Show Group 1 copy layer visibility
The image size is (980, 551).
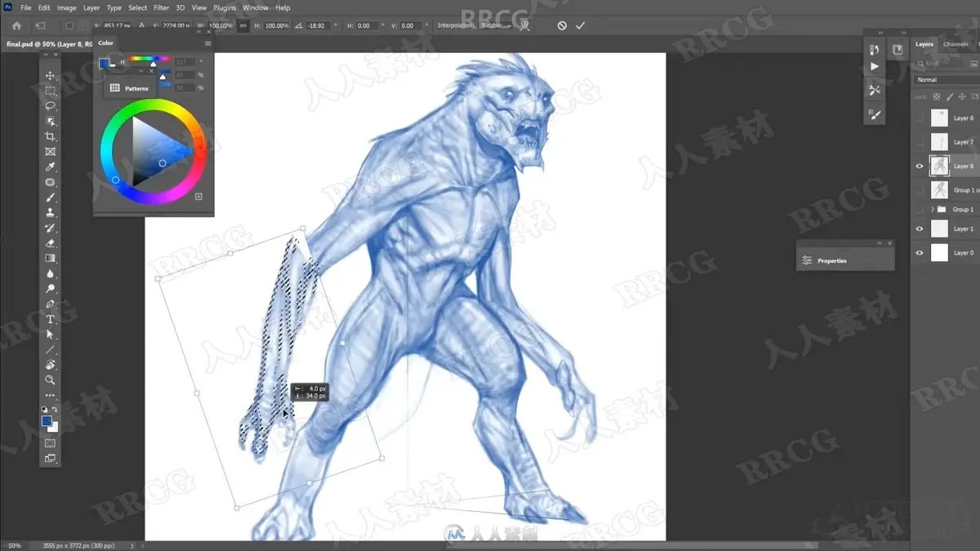click(920, 190)
